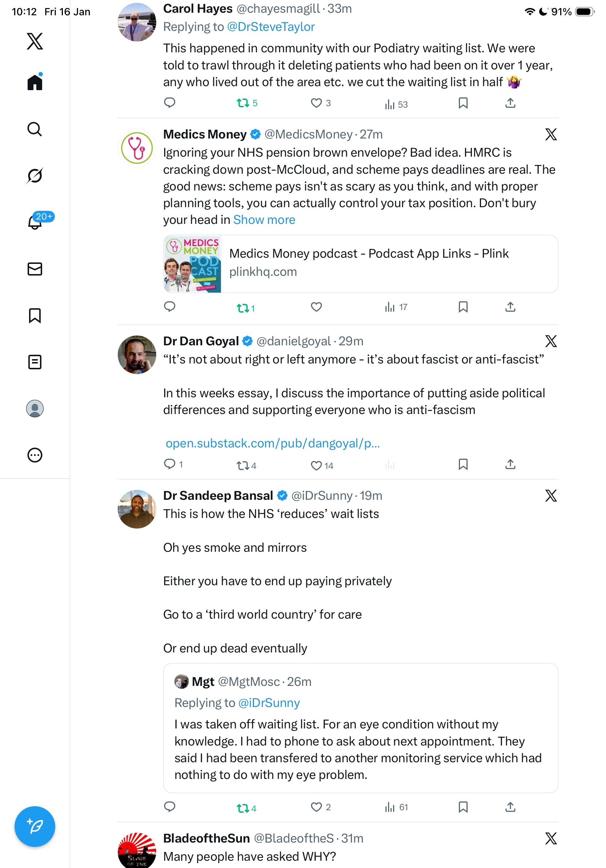The width and height of the screenshot is (606, 868).
Task: Open the open.substack.com link
Action: tap(272, 443)
